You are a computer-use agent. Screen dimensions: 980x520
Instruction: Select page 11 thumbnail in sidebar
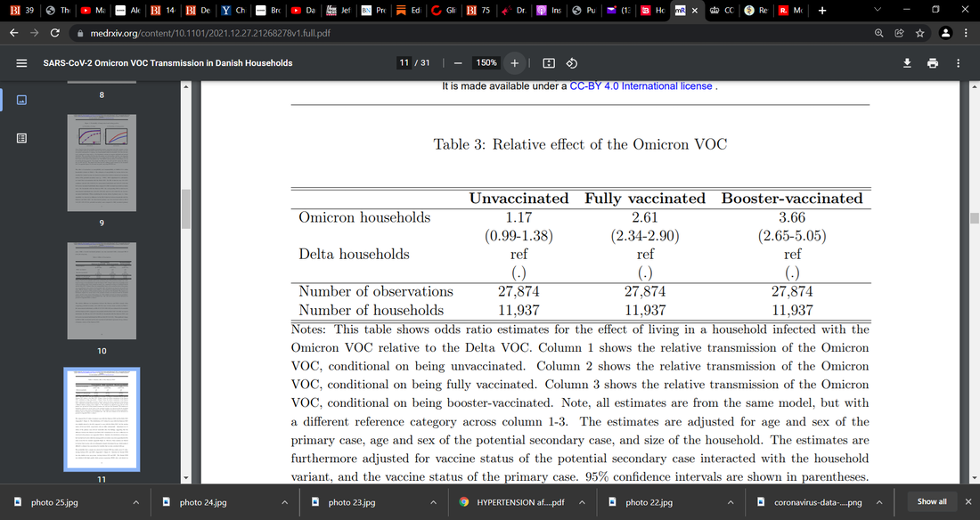point(102,419)
